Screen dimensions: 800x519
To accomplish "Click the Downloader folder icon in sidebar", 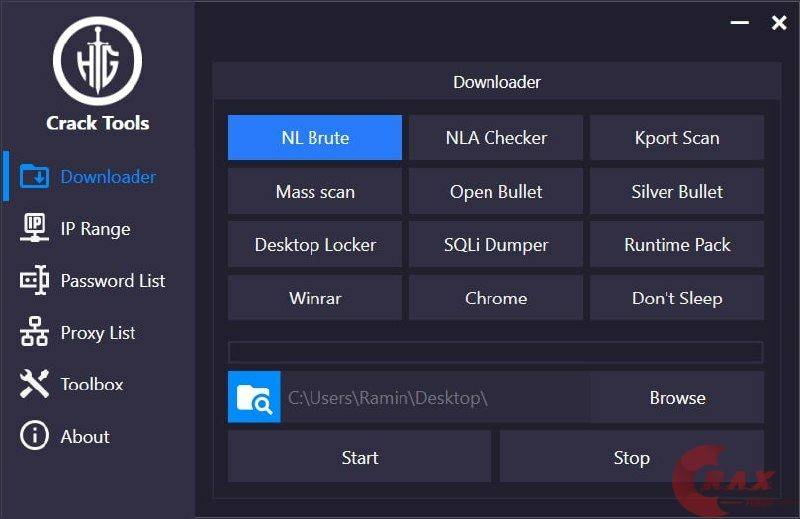I will pos(34,177).
